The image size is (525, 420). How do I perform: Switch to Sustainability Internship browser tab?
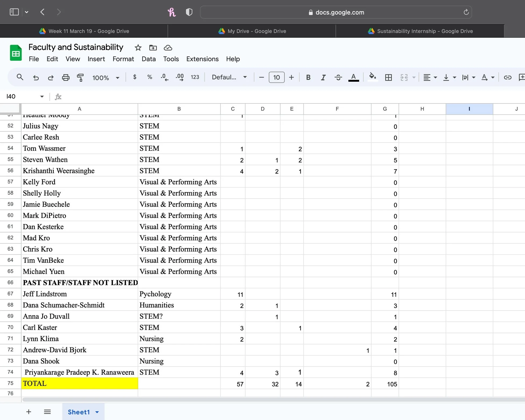coord(420,31)
